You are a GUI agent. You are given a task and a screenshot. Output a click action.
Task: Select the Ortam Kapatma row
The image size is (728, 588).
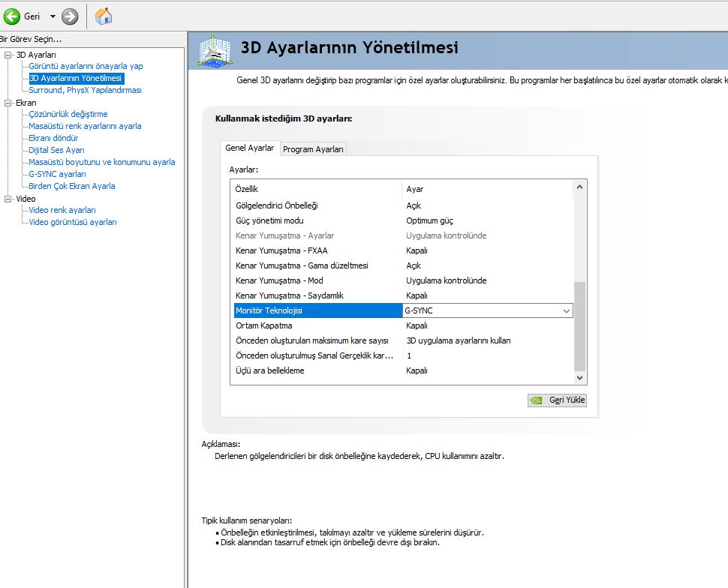pos(402,325)
